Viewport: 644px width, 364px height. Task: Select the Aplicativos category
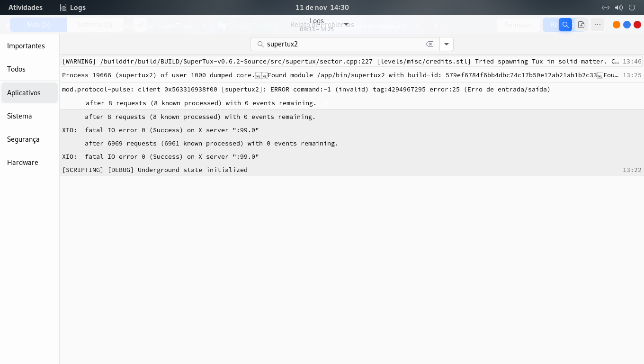29,93
